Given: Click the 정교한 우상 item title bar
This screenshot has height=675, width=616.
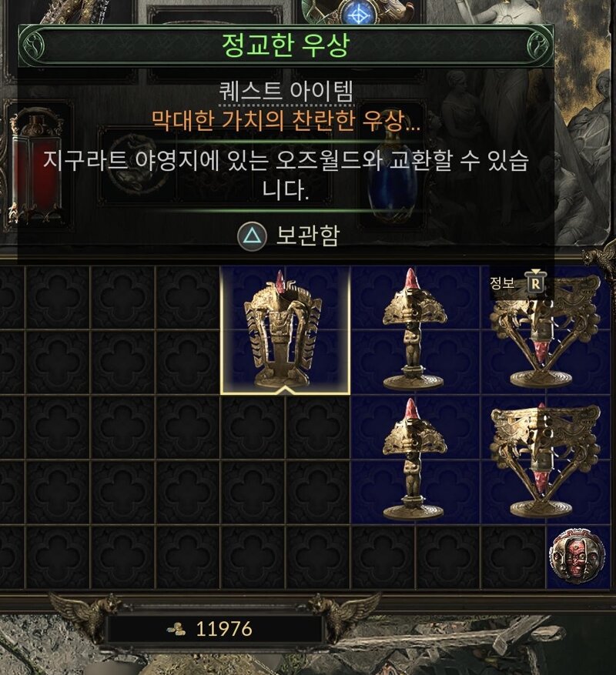Looking at the screenshot, I should point(286,45).
